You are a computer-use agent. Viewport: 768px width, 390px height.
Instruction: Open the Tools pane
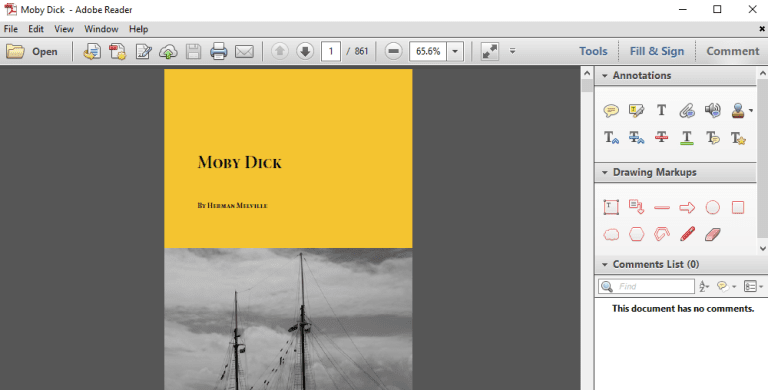(593, 51)
